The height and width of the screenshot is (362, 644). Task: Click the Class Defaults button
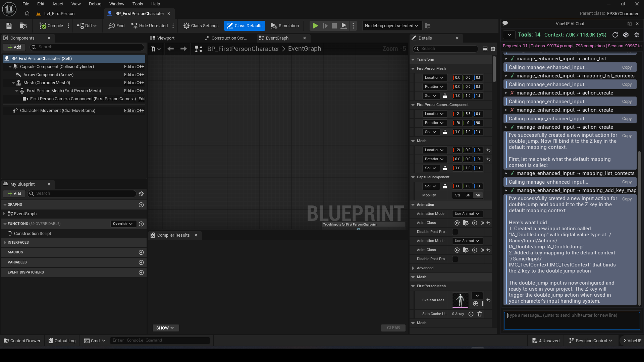245,26
